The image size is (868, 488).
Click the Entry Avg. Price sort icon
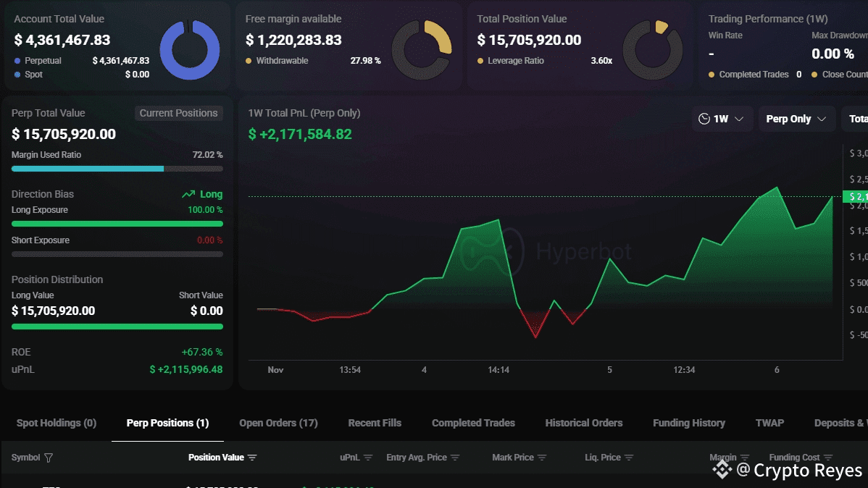pos(455,458)
